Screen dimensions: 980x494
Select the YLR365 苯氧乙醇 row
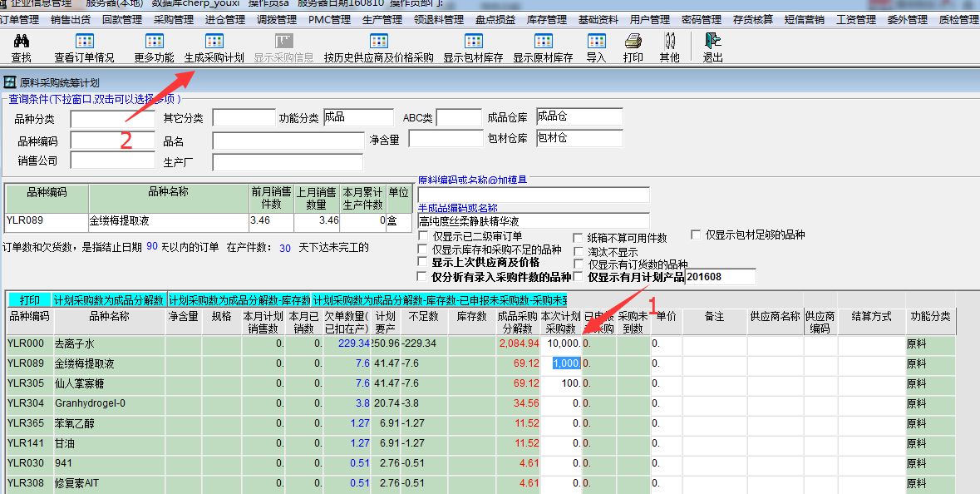coord(481,423)
